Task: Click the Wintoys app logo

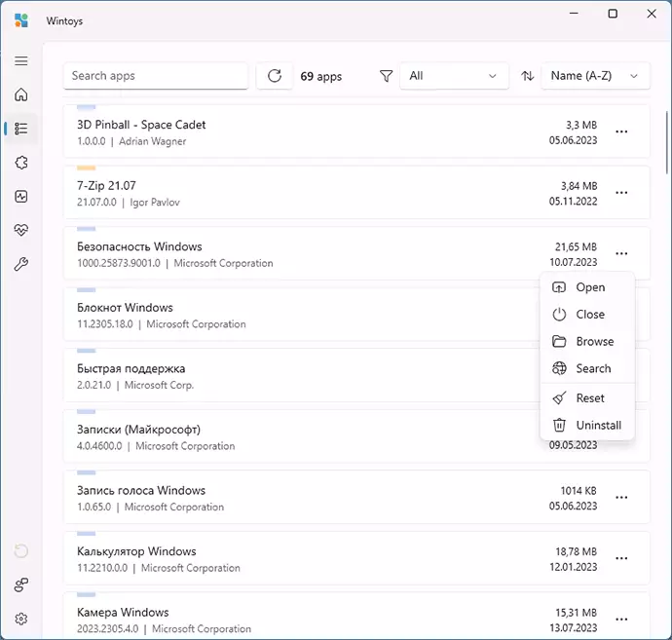Action: (x=21, y=20)
